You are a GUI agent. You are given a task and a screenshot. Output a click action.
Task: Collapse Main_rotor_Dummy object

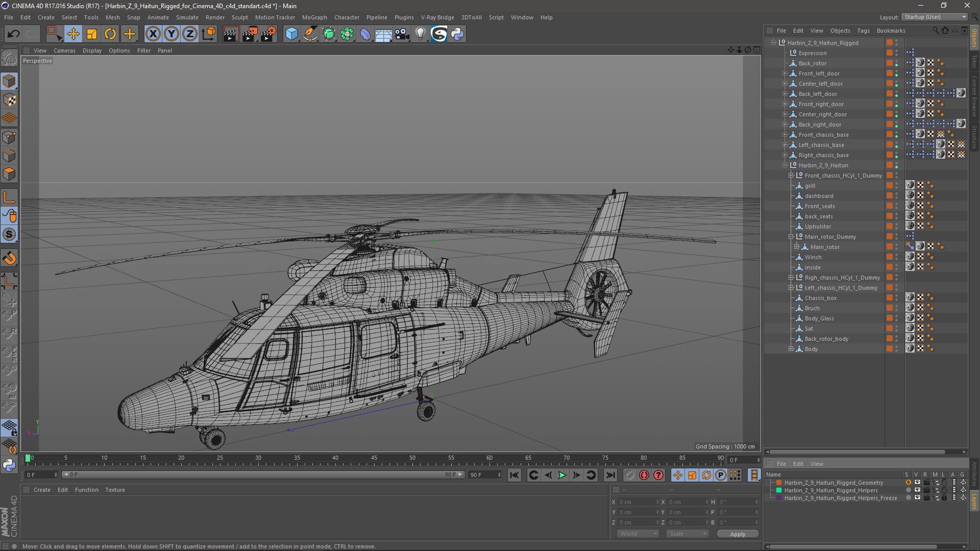(x=791, y=237)
